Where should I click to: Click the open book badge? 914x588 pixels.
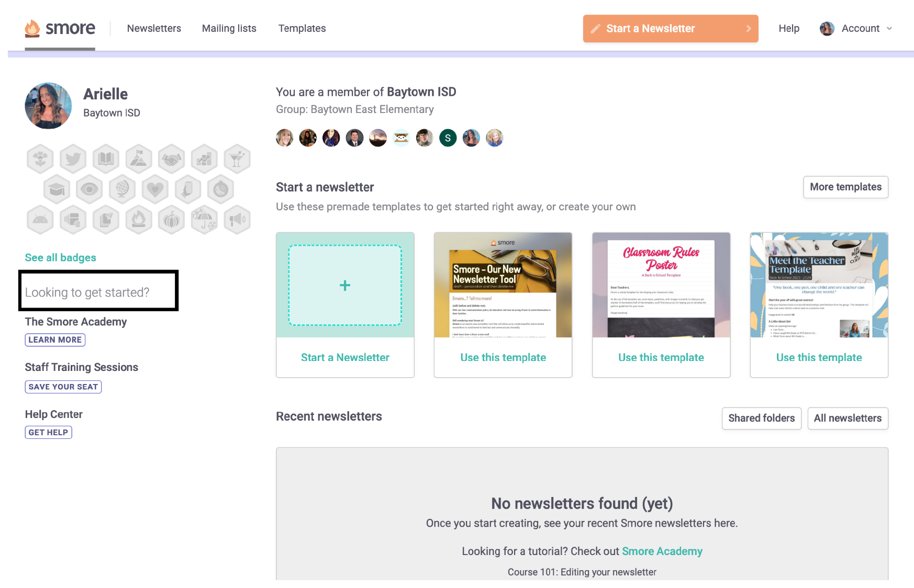(106, 159)
